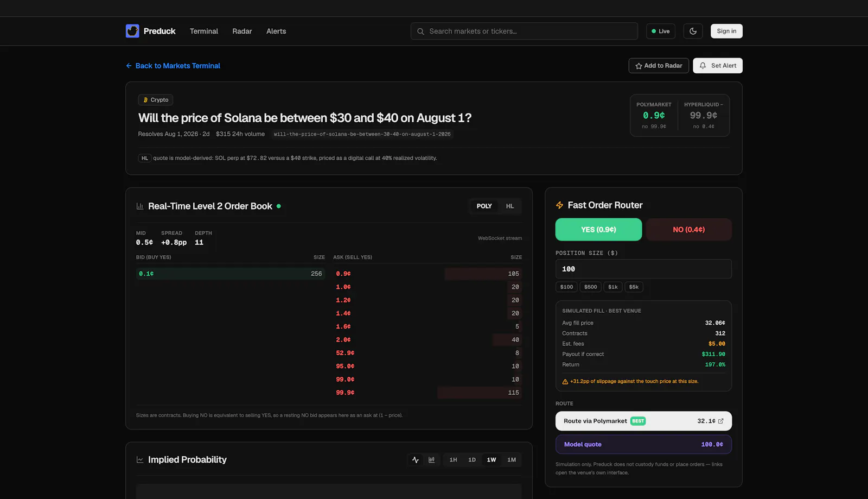Click the Payout if correct $311.90 value
Image resolution: width=868 pixels, height=499 pixels.
(713, 354)
